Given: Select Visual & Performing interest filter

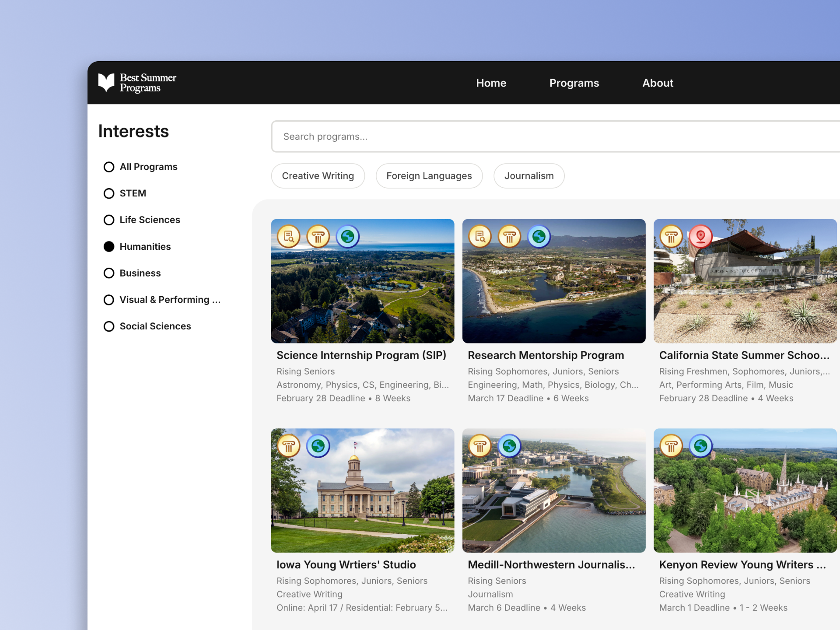Looking at the screenshot, I should point(109,300).
